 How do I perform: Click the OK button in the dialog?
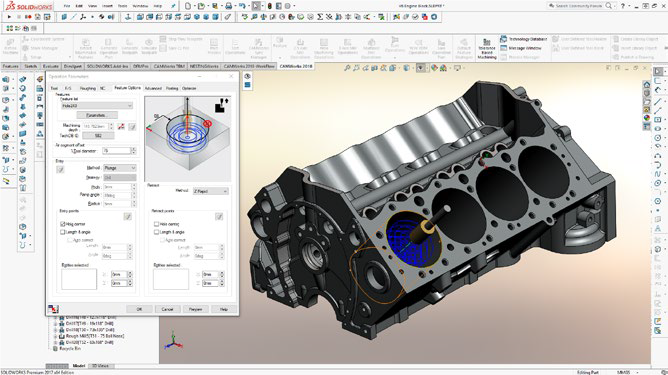(x=139, y=309)
